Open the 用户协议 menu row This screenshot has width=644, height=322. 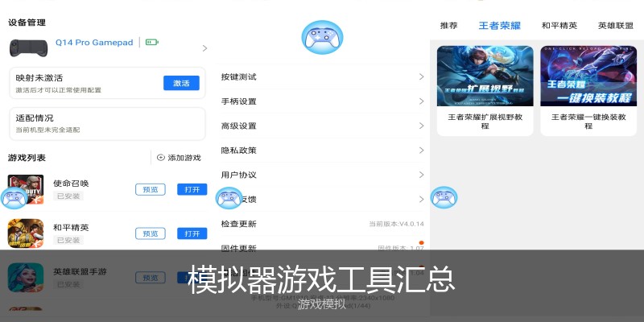(323, 175)
